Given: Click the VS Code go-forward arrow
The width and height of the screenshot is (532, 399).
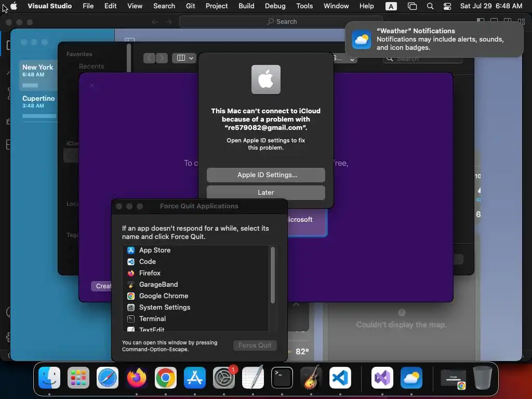Looking at the screenshot, I should pyautogui.click(x=169, y=22).
